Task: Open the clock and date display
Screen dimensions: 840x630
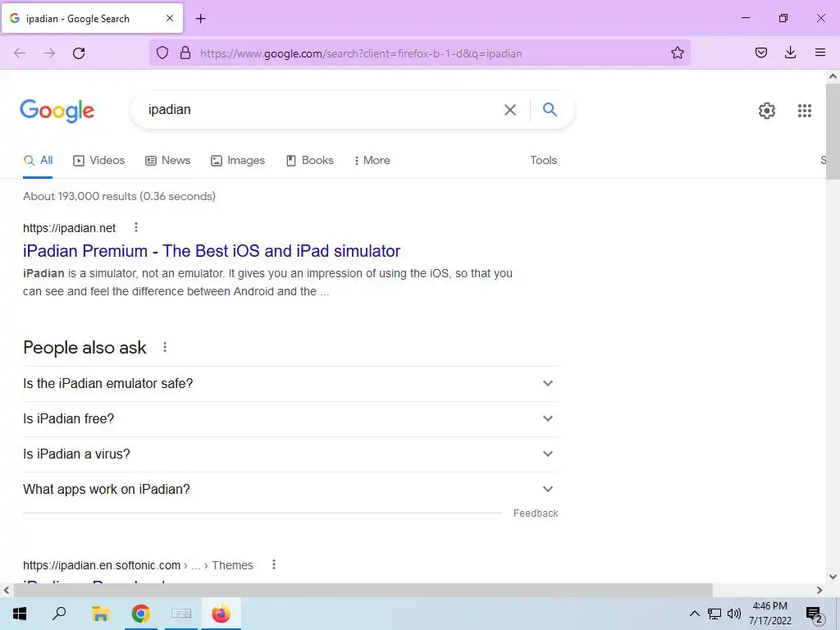Action: [769, 614]
